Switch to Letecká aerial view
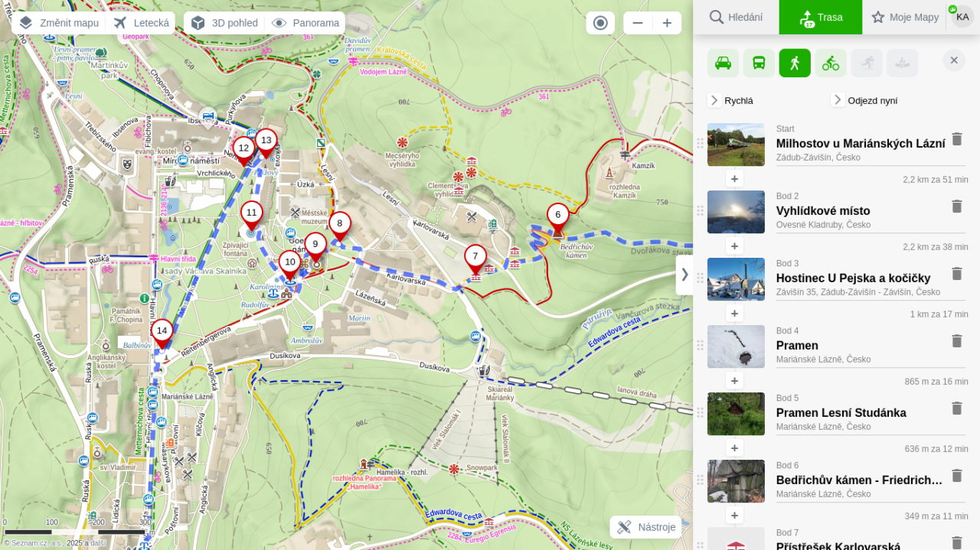Viewport: 980px width, 550px height. tap(142, 23)
